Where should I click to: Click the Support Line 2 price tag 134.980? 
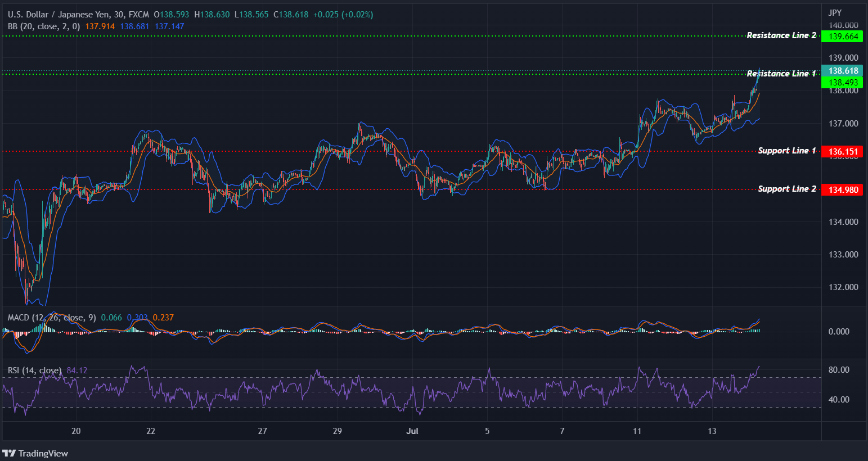[842, 189]
